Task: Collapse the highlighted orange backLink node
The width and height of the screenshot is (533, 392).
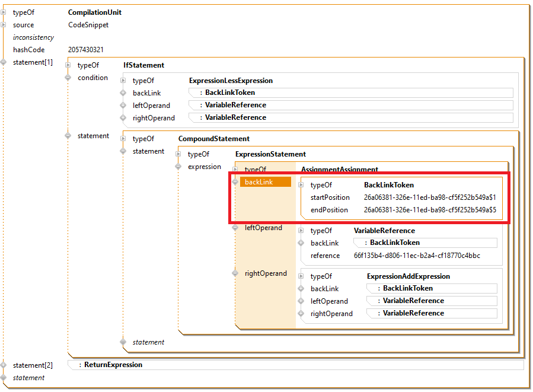Action: pos(235,182)
